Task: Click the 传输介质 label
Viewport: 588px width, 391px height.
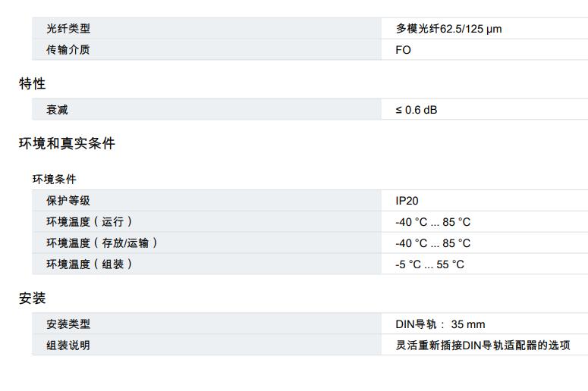Action: (x=68, y=50)
